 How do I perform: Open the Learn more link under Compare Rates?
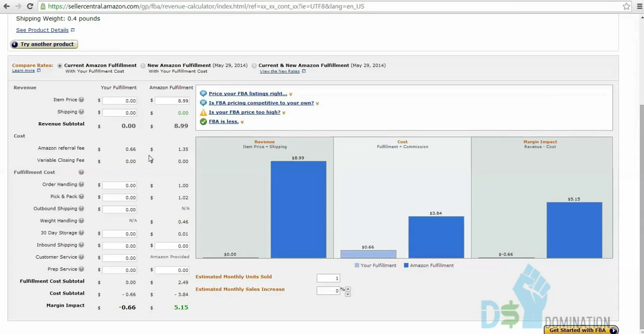[x=24, y=70]
